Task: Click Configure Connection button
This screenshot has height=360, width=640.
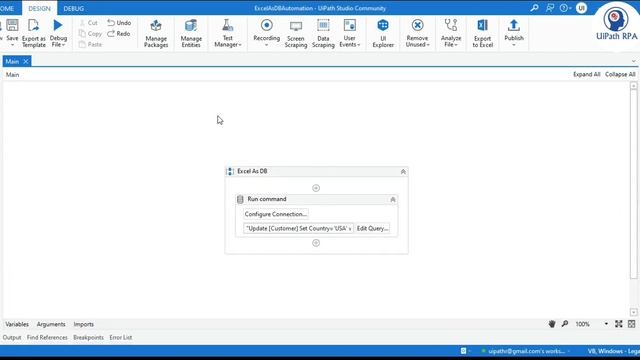Action: point(276,214)
